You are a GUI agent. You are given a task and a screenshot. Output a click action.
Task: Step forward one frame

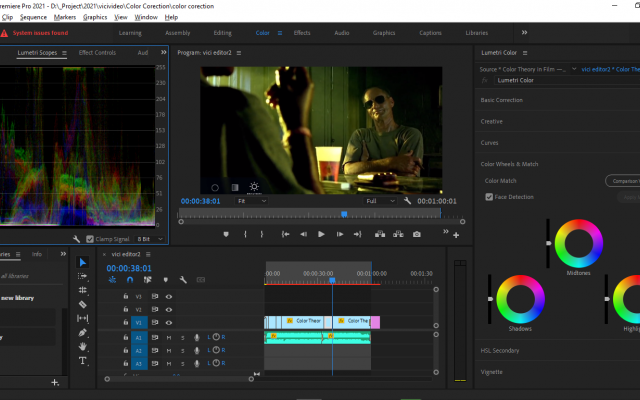tap(340, 234)
